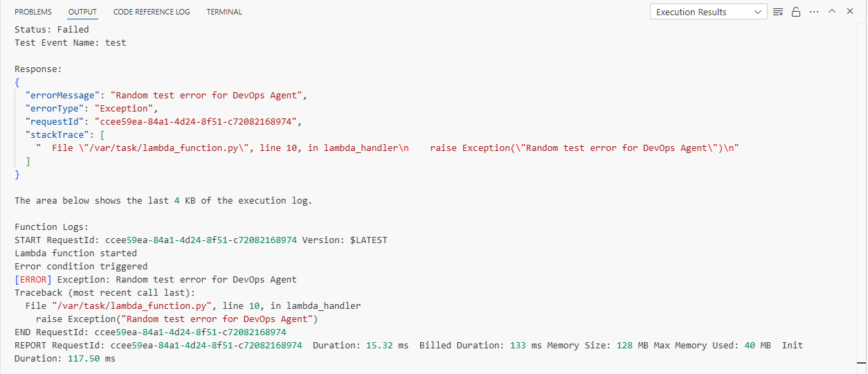Switch to the PROBLEMS tab
This screenshot has height=374, width=868.
33,12
